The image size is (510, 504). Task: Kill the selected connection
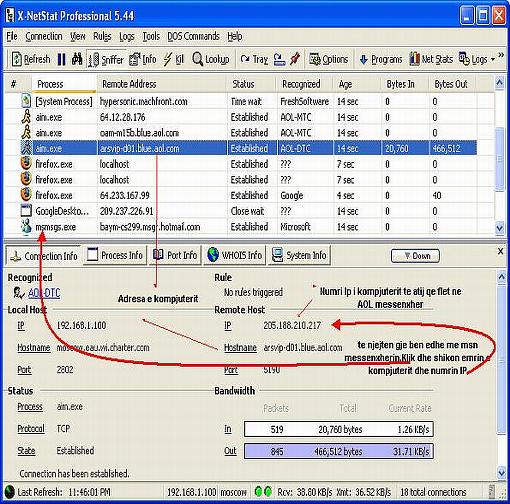[x=173, y=60]
